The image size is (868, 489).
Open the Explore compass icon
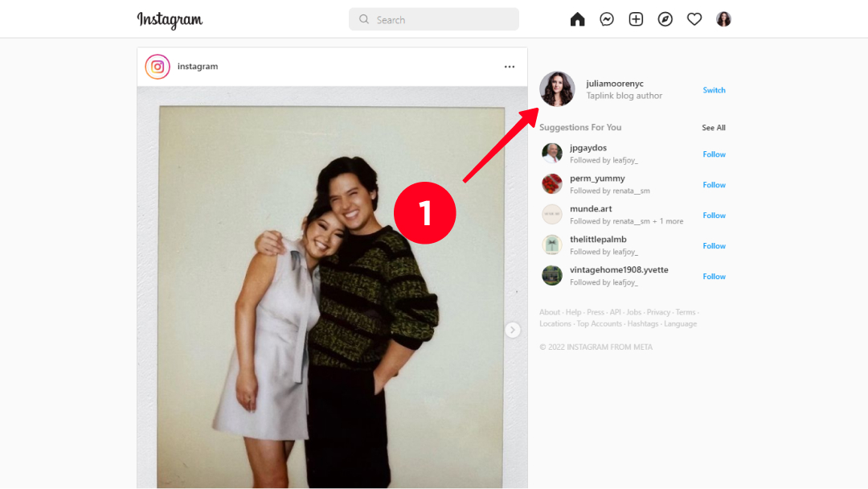[665, 19]
